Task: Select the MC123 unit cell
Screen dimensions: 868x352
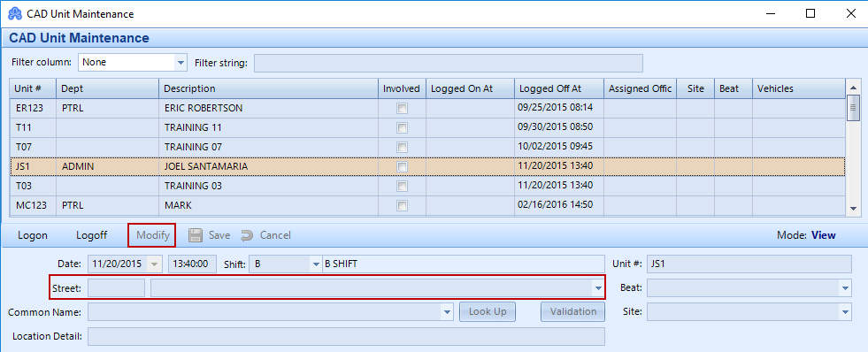Action: click(34, 205)
